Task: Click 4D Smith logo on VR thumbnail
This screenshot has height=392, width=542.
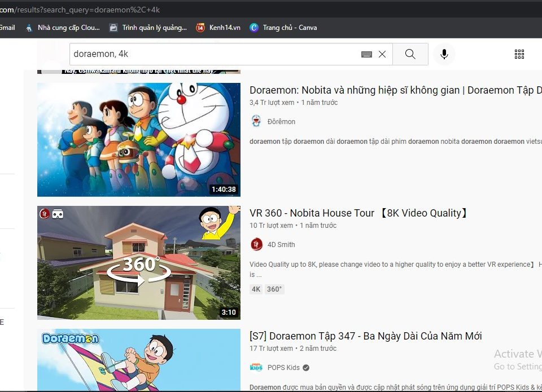Action: click(44, 214)
